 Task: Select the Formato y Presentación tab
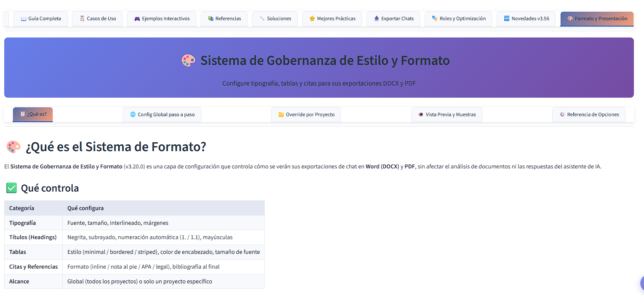[597, 19]
